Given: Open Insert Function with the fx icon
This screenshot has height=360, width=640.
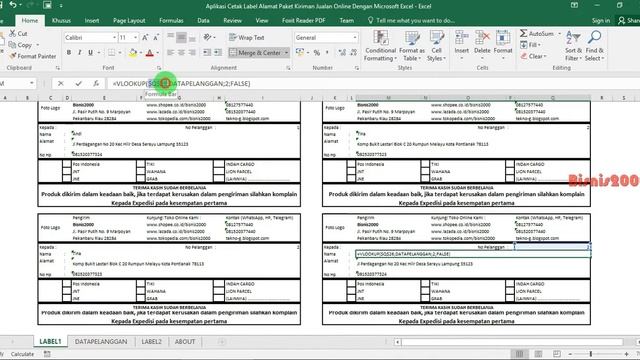Looking at the screenshot, I should [x=96, y=83].
